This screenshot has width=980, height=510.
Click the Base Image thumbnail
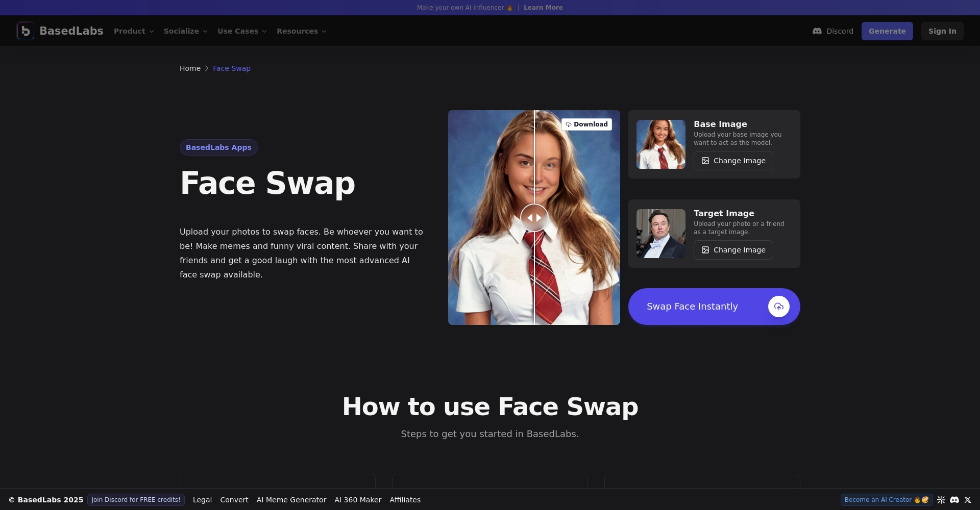(661, 144)
